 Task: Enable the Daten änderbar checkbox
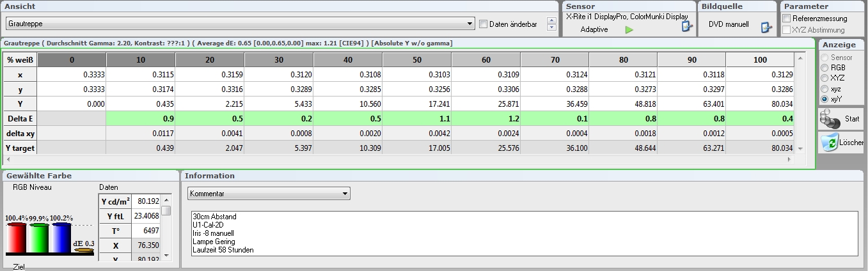pyautogui.click(x=484, y=24)
